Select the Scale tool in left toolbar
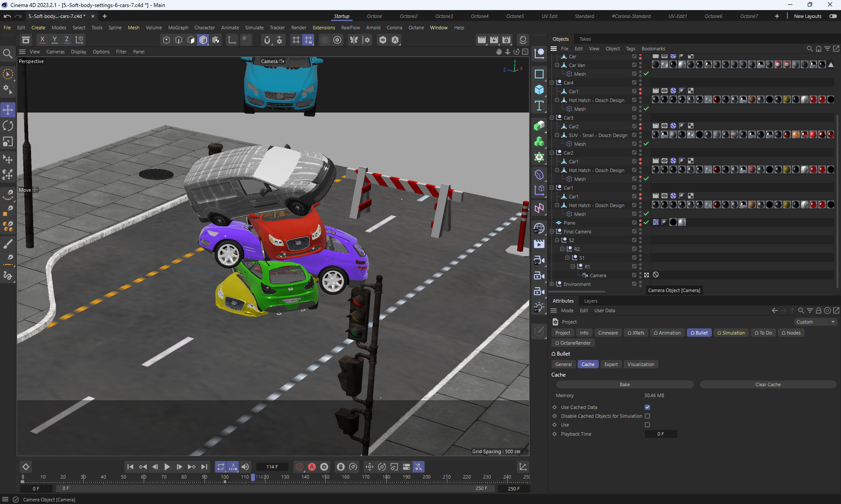Screen dimensions: 841x504 coord(8,142)
